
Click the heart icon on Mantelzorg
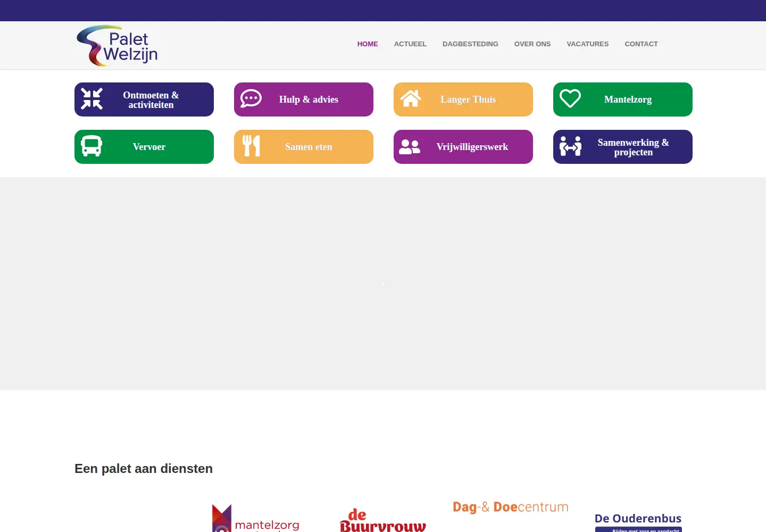click(570, 98)
